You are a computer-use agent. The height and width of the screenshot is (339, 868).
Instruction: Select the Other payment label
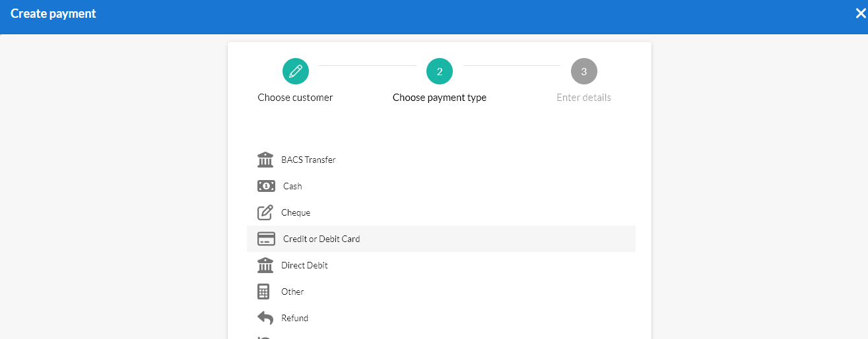pos(292,292)
